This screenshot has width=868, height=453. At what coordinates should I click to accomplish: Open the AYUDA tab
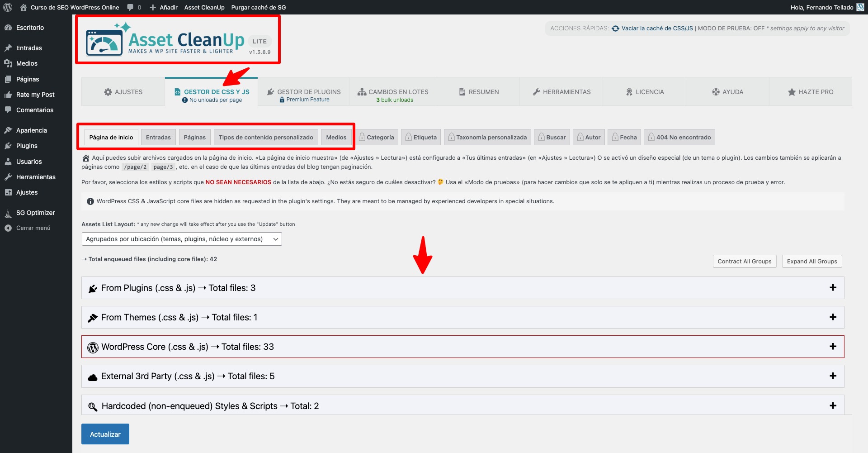[728, 92]
